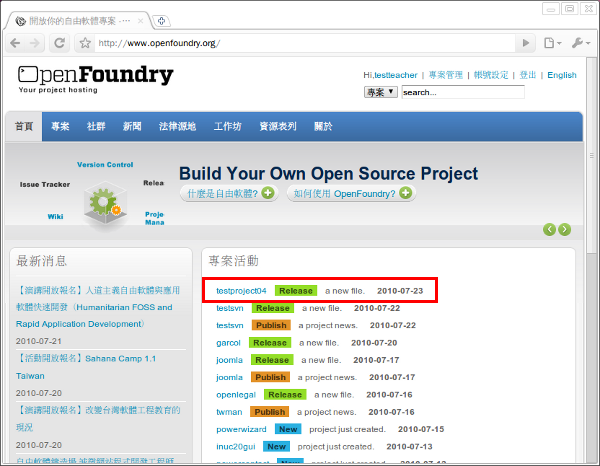Open the 工作坊 navigation tab
Screen dimensions: 600x466
tap(227, 127)
